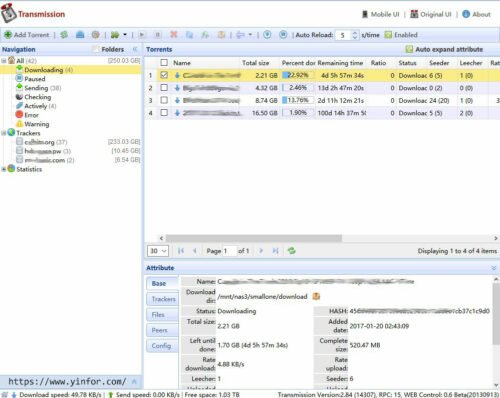Uncheck the selected torrent in row 1
500x398 pixels.
(x=164, y=75)
